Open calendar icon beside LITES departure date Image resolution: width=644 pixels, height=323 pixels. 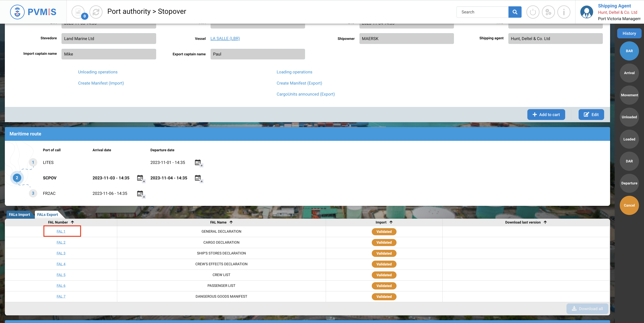pos(198,162)
